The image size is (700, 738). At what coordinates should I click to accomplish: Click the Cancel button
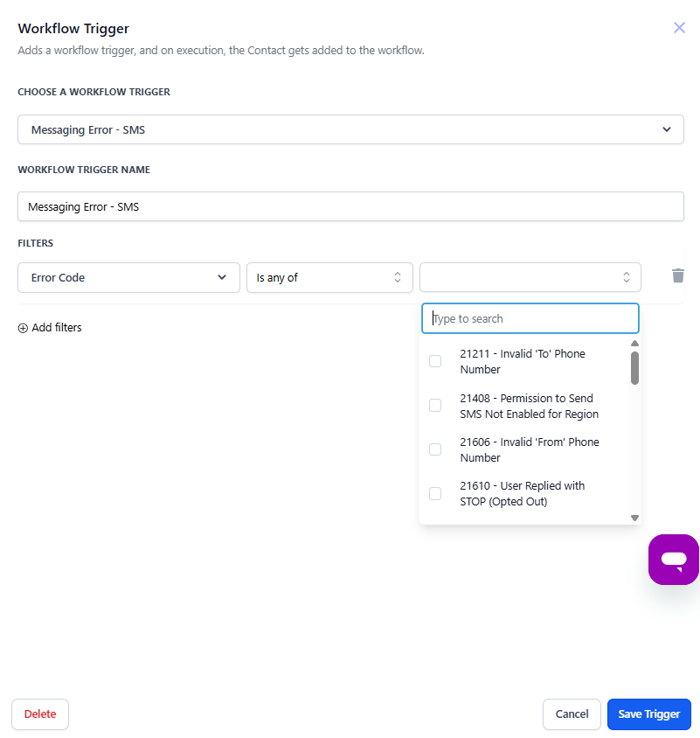tap(572, 714)
